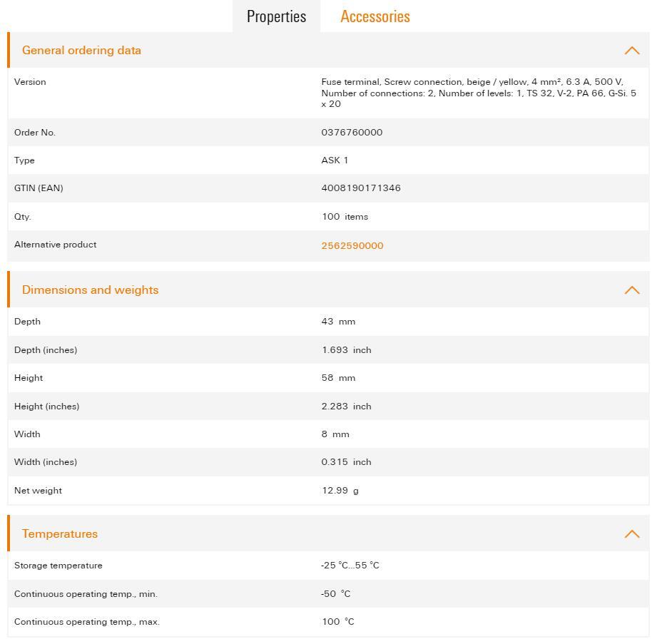The height and width of the screenshot is (644, 657).
Task: Collapse General ordering data chevron
Action: (x=631, y=51)
